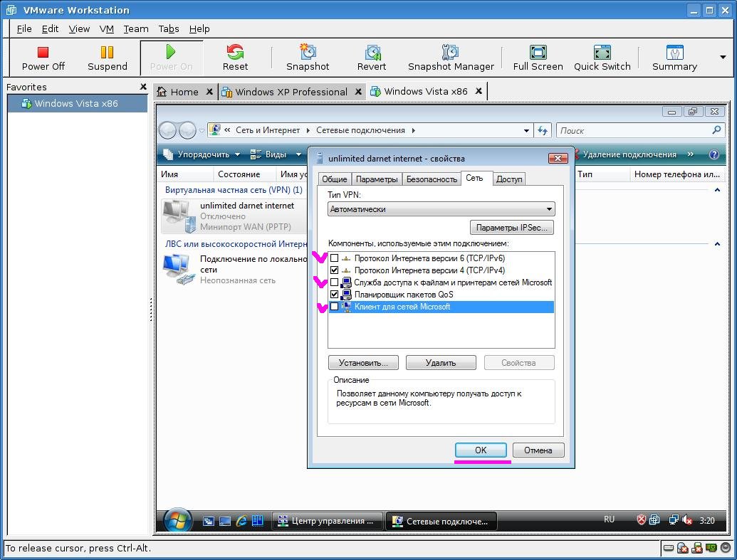
Task: Click the volume muted tray icon
Action: click(686, 520)
